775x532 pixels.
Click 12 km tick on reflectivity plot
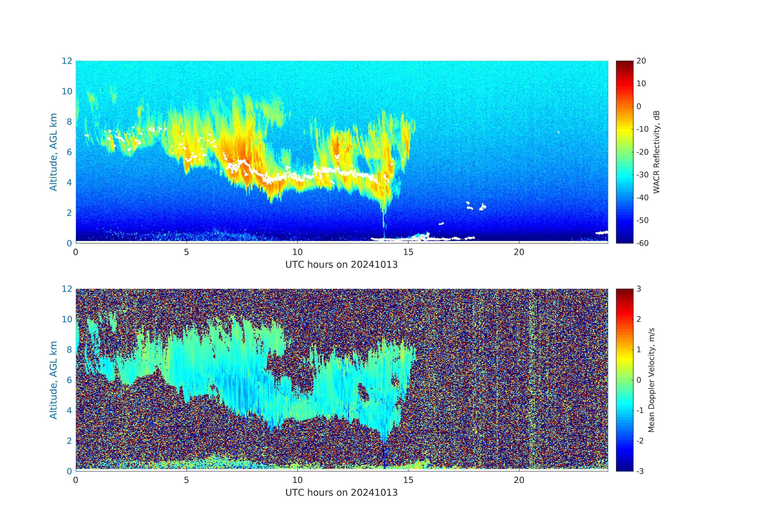[67, 61]
